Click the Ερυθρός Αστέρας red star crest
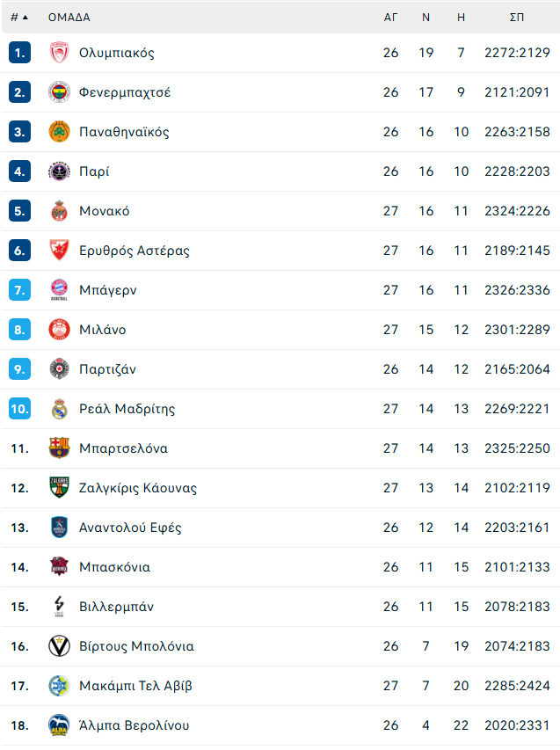The height and width of the screenshot is (750, 560). tap(59, 251)
